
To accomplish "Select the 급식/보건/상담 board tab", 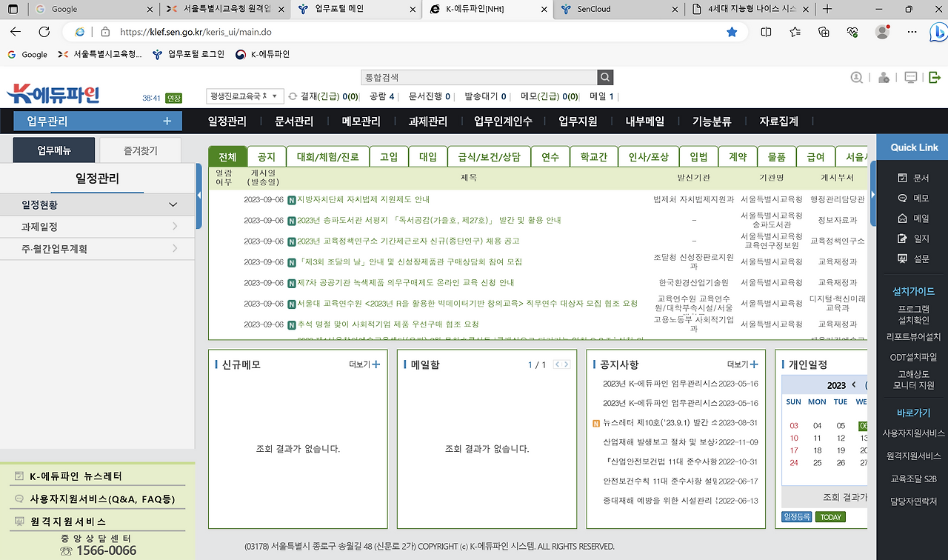I will pyautogui.click(x=489, y=157).
